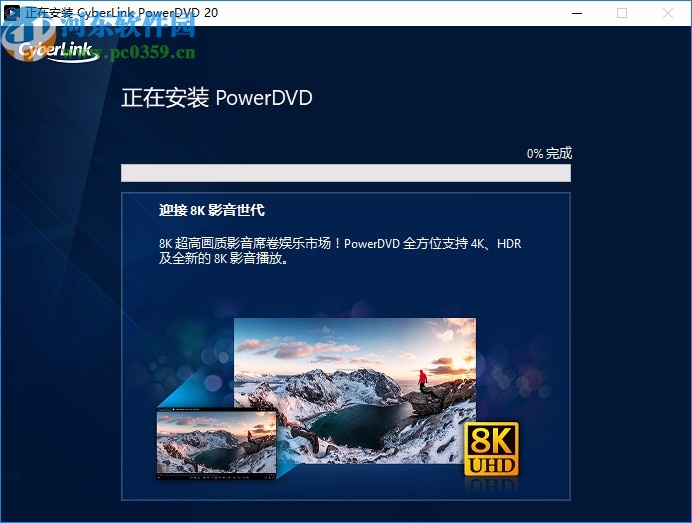Screen dimensions: 692x523
Task: Click the installation progress bar
Action: point(346,173)
